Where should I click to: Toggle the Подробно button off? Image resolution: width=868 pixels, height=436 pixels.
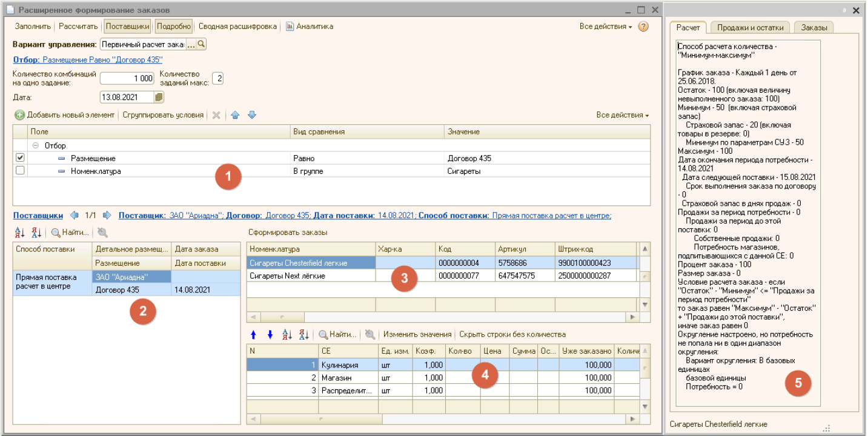point(174,27)
